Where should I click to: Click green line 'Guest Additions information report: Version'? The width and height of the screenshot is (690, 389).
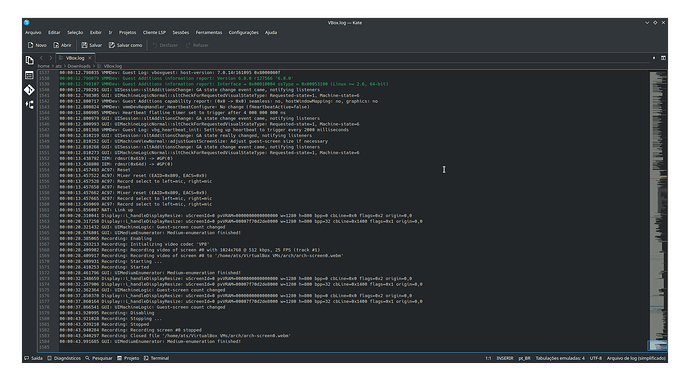(x=176, y=78)
